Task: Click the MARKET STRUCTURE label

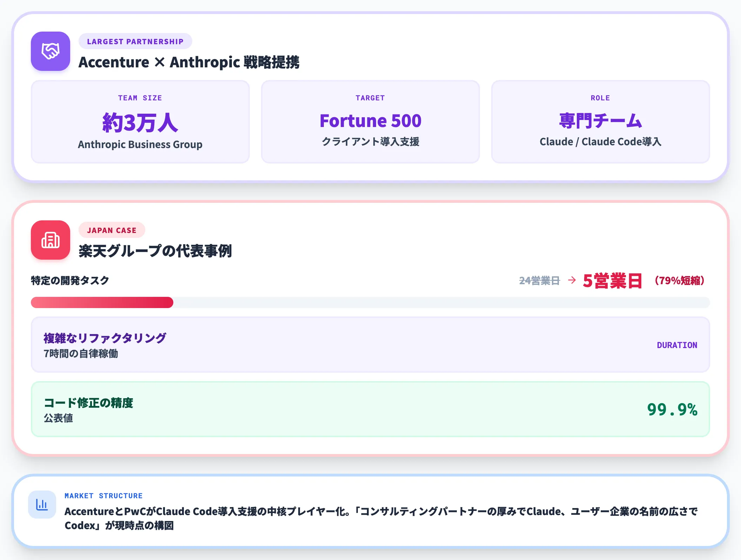Action: click(x=104, y=496)
